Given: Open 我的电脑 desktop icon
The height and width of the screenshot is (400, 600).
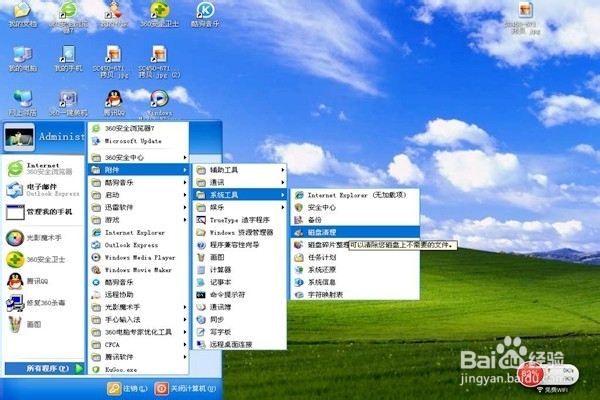Looking at the screenshot, I should click(x=23, y=59).
